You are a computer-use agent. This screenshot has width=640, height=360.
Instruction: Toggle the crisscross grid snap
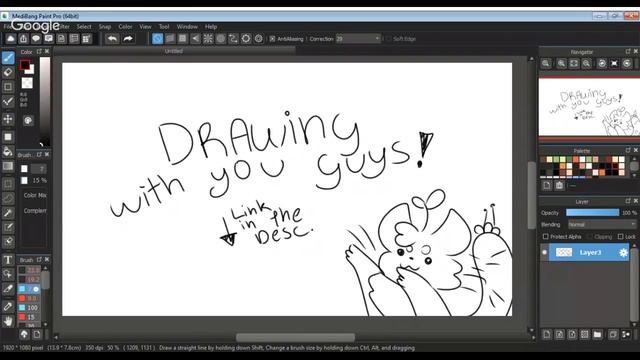(182, 39)
